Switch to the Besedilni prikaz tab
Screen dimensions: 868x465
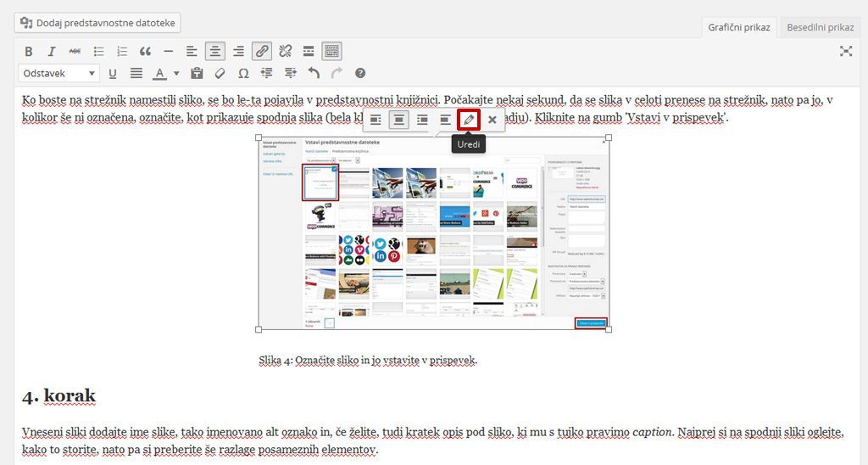[820, 27]
